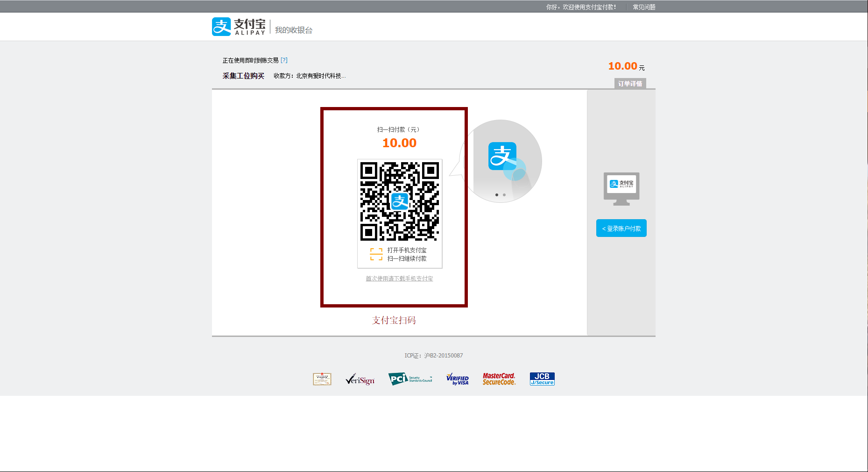Screen dimensions: 868x472
Task: Select the second carousel dot
Action: (504, 195)
